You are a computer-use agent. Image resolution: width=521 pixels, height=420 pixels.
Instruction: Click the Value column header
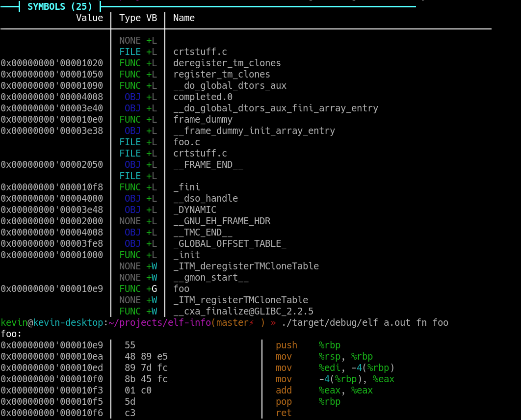point(89,18)
